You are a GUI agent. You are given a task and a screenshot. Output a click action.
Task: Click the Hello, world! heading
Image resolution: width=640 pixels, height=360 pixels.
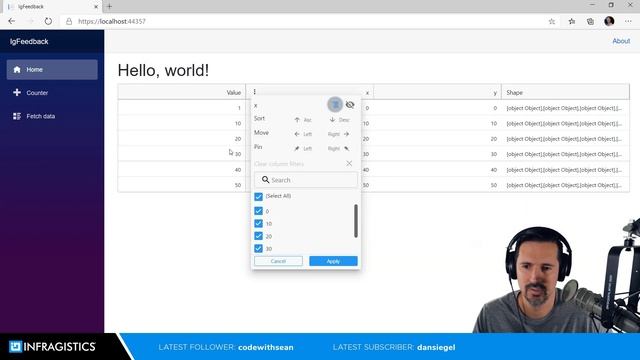tap(163, 70)
